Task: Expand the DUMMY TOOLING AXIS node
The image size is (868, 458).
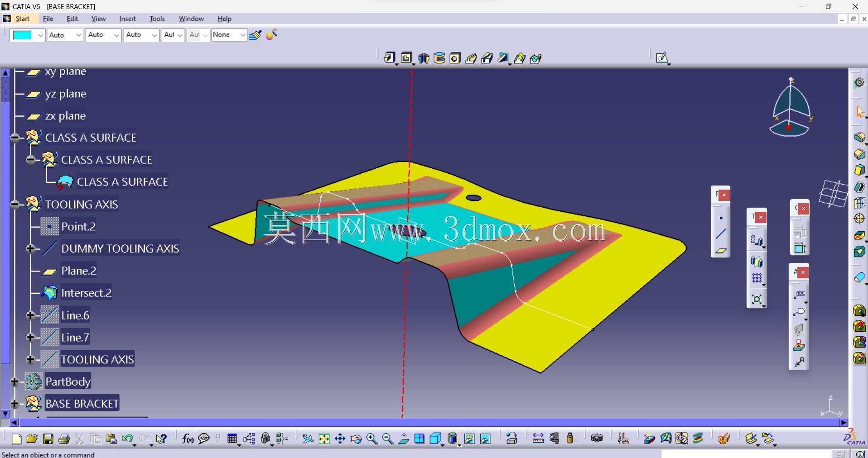Action: [x=31, y=248]
